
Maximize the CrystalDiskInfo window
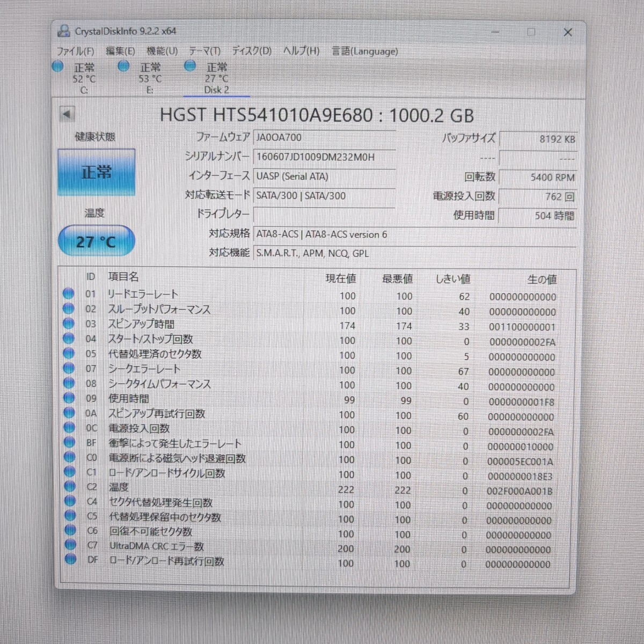click(x=531, y=32)
